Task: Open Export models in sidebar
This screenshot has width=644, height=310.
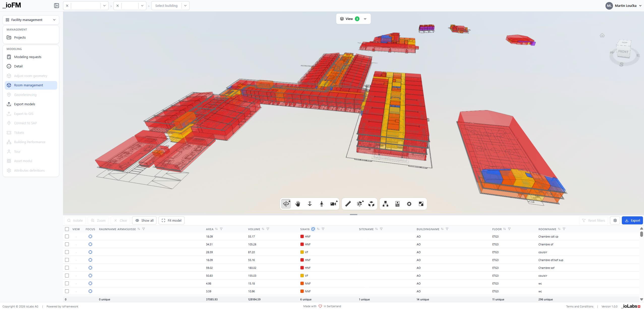Action: [x=24, y=104]
